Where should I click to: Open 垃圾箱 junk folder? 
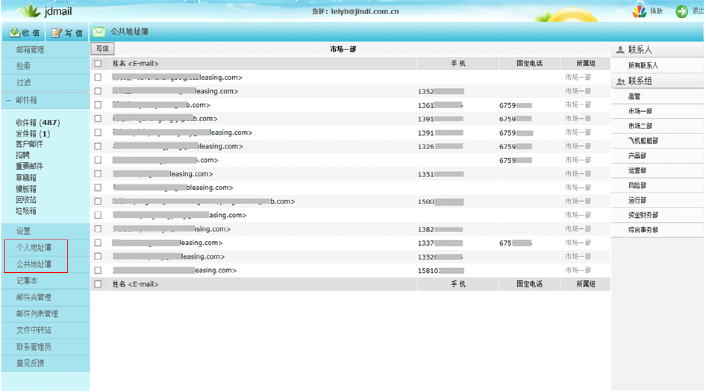[26, 211]
